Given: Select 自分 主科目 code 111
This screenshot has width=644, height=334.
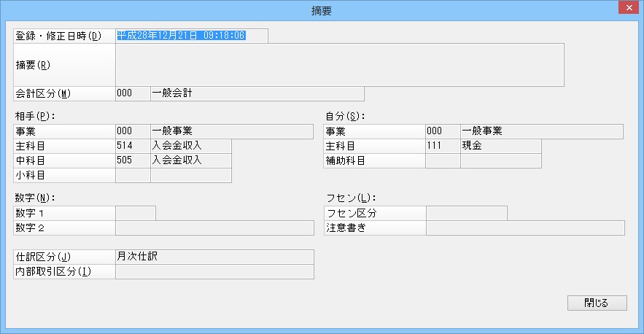Looking at the screenshot, I should (443, 146).
